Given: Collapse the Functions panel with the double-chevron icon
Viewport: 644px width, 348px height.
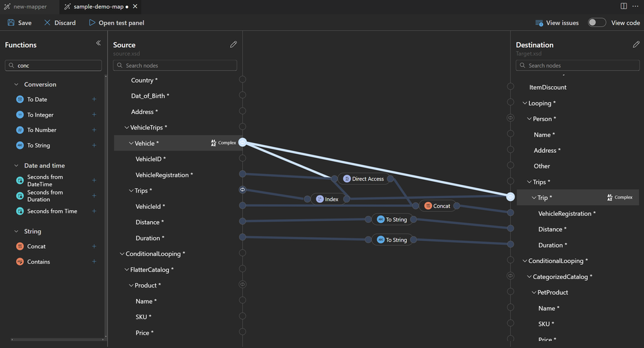Looking at the screenshot, I should pos(98,43).
